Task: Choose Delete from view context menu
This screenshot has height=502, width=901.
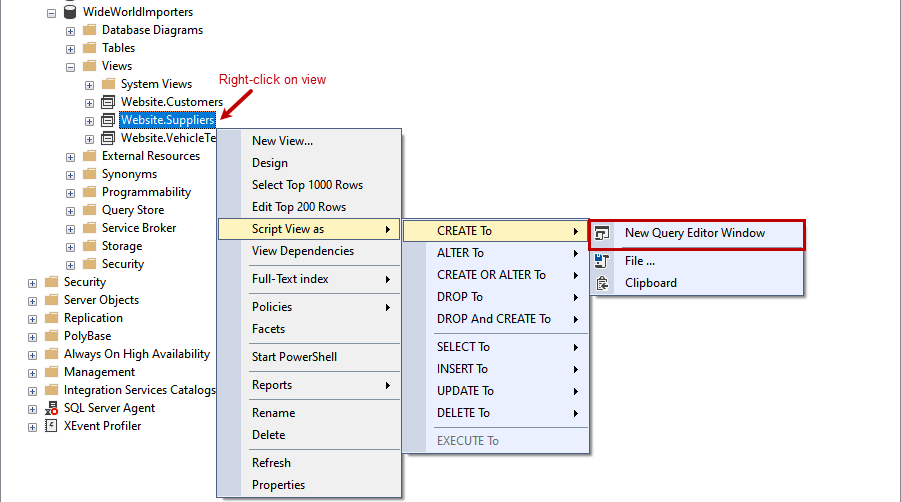Action: 309,435
